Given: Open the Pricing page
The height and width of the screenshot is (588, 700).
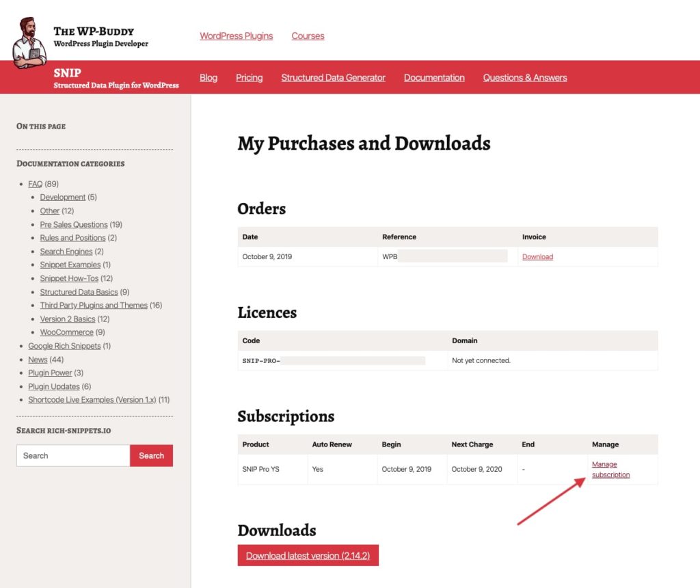Looking at the screenshot, I should pyautogui.click(x=249, y=78).
